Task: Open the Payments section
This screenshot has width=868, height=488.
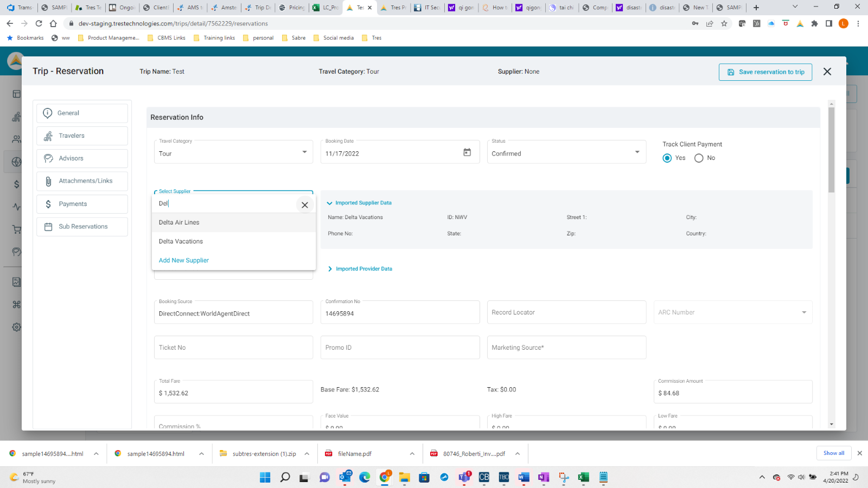Action: pos(82,204)
